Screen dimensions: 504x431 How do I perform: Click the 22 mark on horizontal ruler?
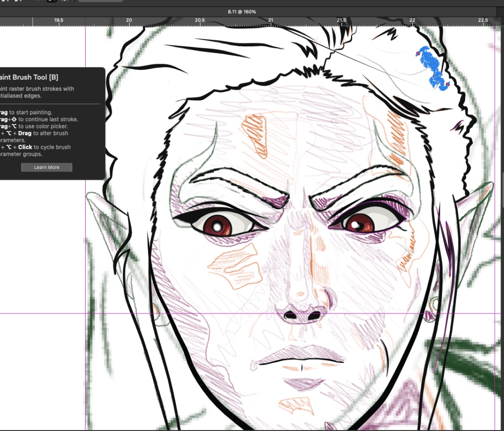click(412, 20)
